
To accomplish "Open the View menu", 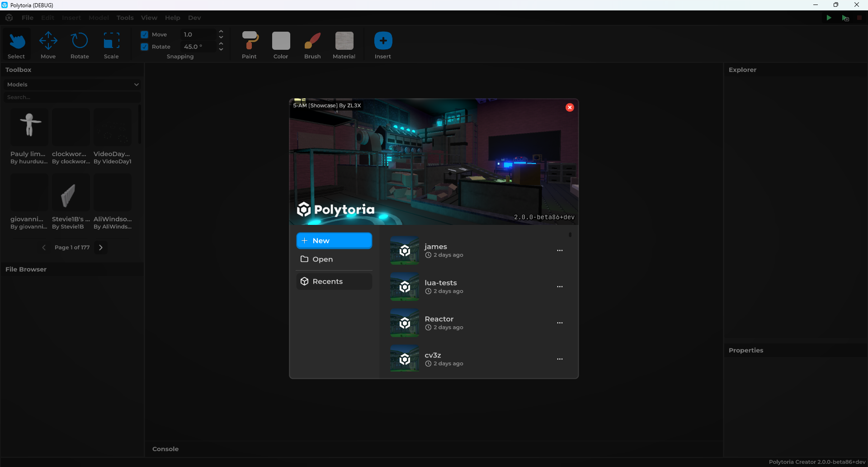I will (149, 18).
